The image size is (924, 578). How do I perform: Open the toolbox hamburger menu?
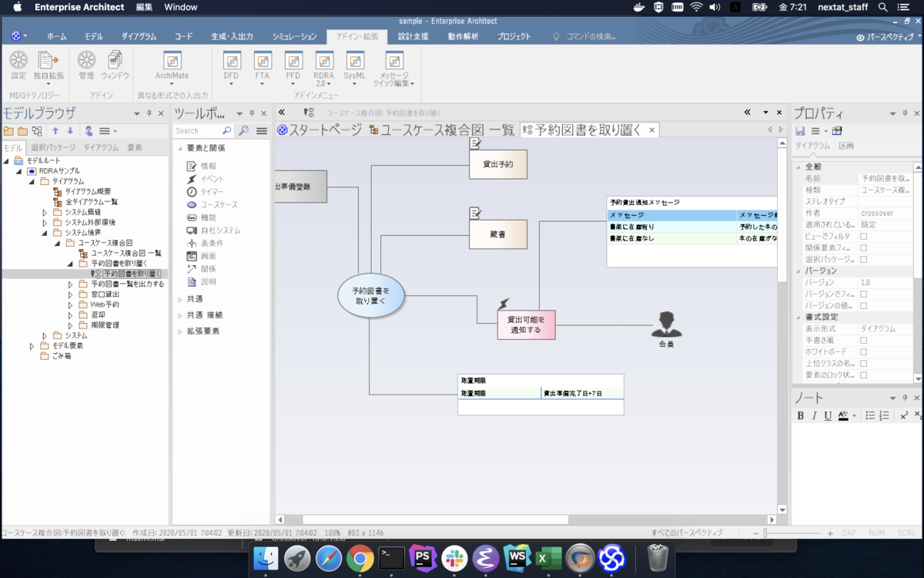[x=262, y=131]
